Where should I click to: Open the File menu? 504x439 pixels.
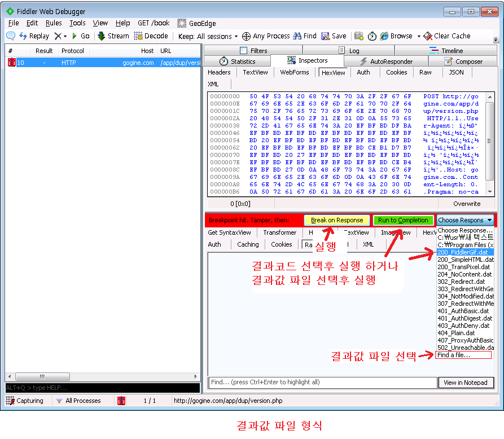[14, 23]
